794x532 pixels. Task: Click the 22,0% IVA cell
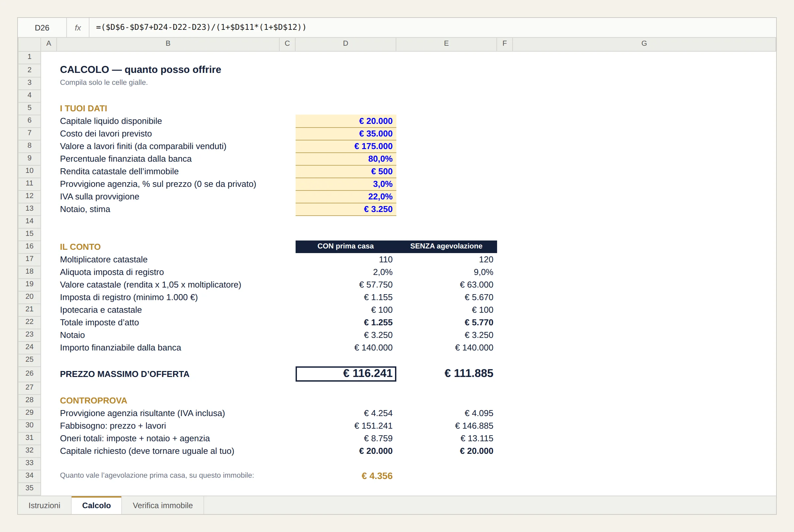tap(346, 196)
